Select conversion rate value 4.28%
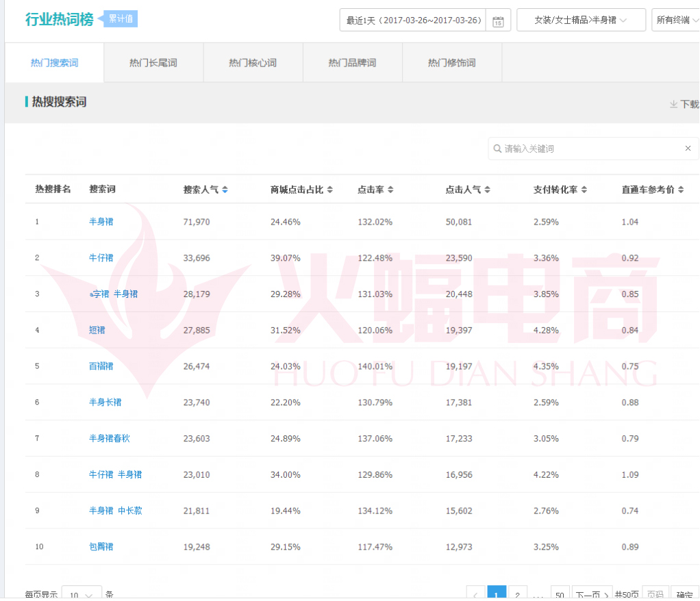Viewport: 700px width, 601px height. 546,330
